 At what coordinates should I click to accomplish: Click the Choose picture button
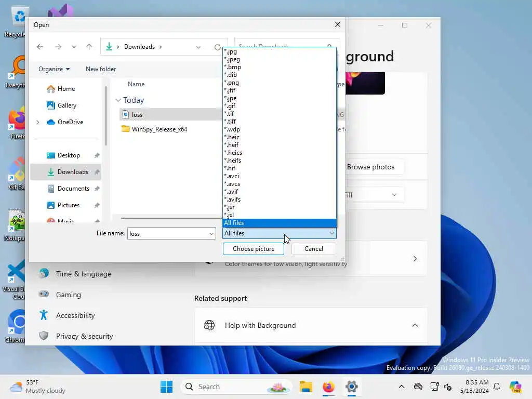coord(254,249)
